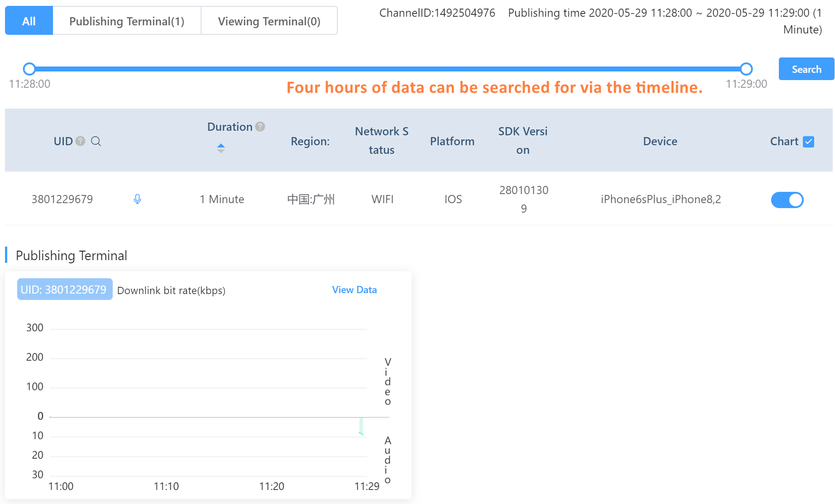Click the microphone icon next to UID 3801229679

(138, 199)
